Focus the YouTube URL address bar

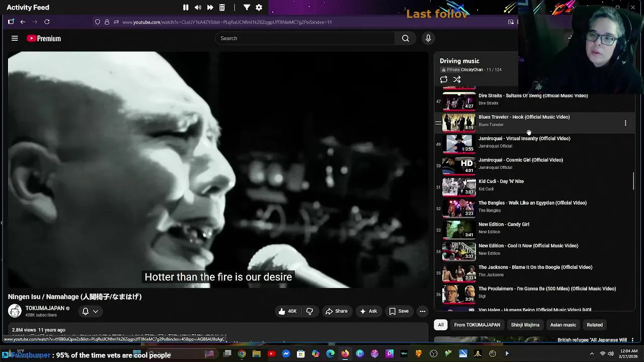pyautogui.click(x=226, y=22)
